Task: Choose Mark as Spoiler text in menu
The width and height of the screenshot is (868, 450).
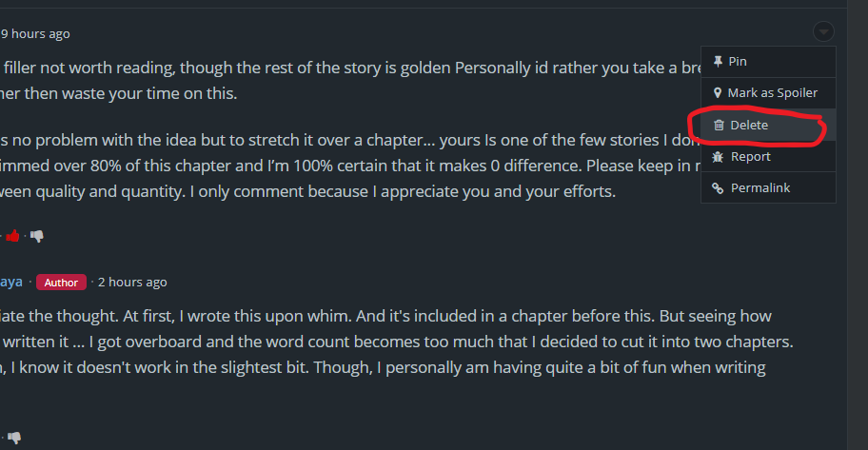Action: tap(773, 93)
